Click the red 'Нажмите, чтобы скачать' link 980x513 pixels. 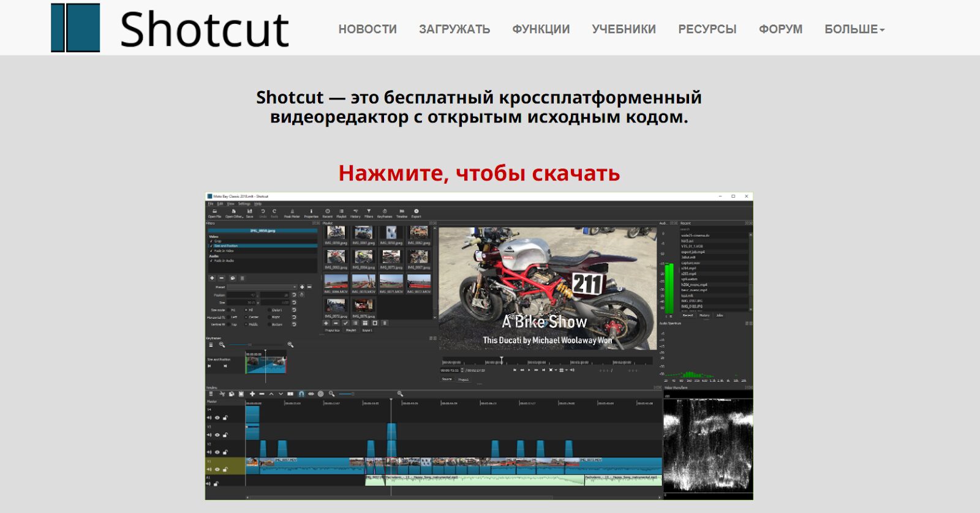tap(479, 173)
